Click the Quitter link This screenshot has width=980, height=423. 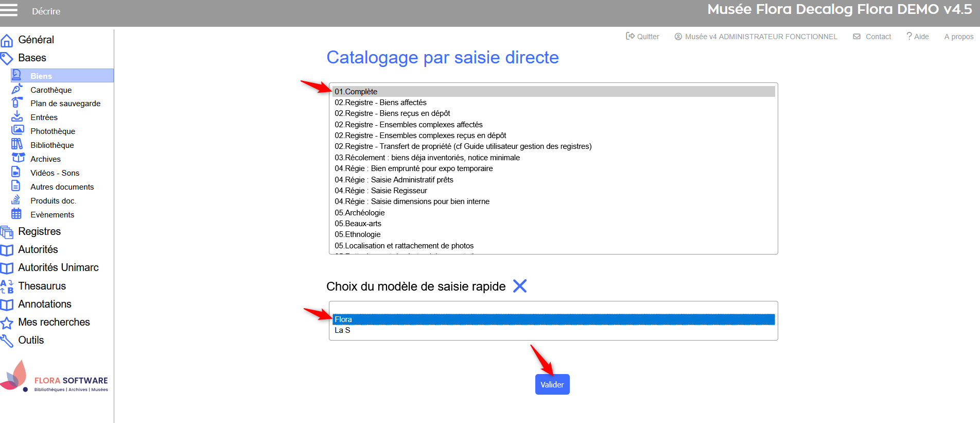642,37
